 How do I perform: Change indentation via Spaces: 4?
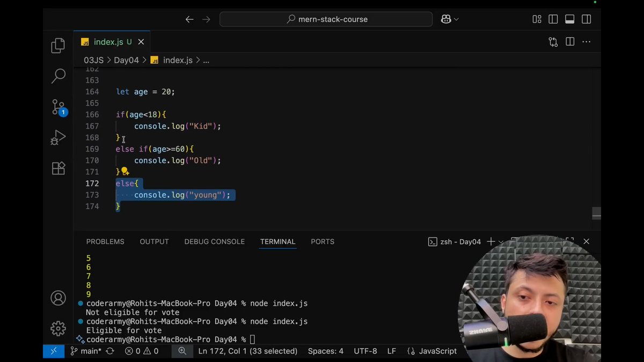pos(326,351)
